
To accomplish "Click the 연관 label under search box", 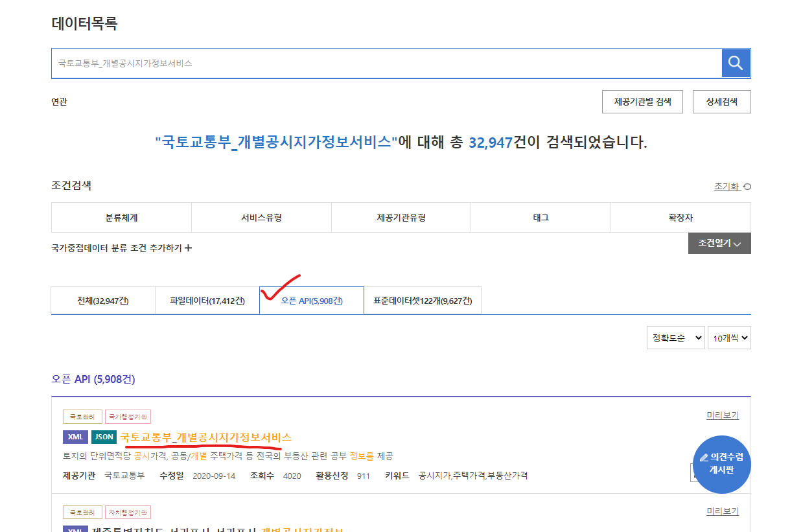I will click(59, 102).
